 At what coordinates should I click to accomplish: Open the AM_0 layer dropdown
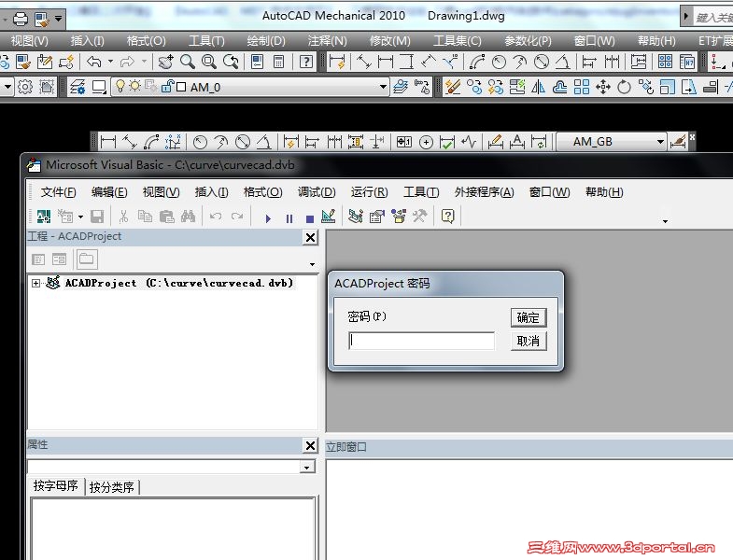[x=383, y=87]
